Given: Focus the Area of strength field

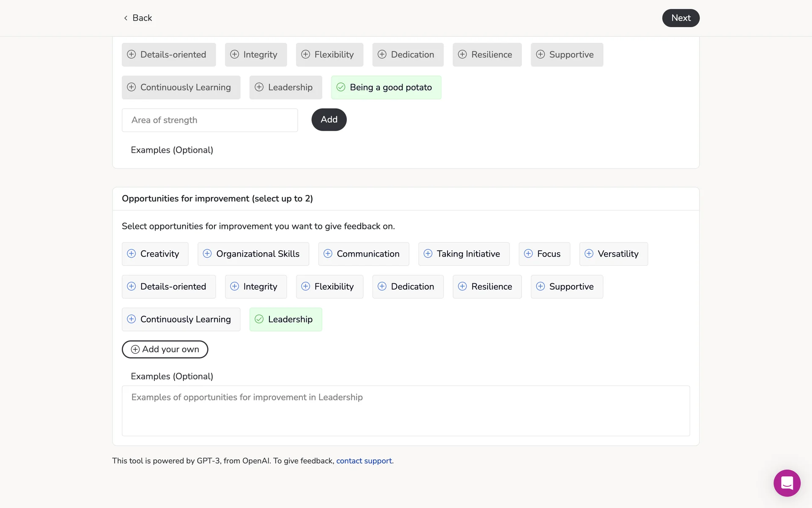Looking at the screenshot, I should tap(210, 120).
